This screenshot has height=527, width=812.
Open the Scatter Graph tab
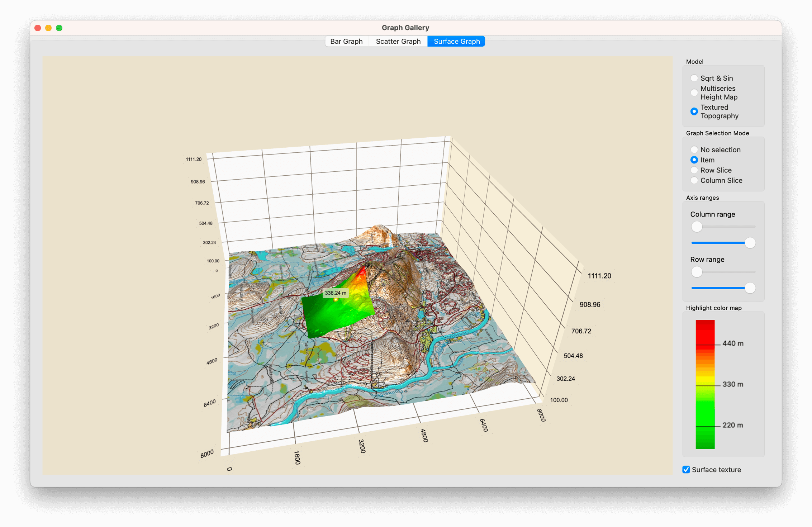click(398, 41)
